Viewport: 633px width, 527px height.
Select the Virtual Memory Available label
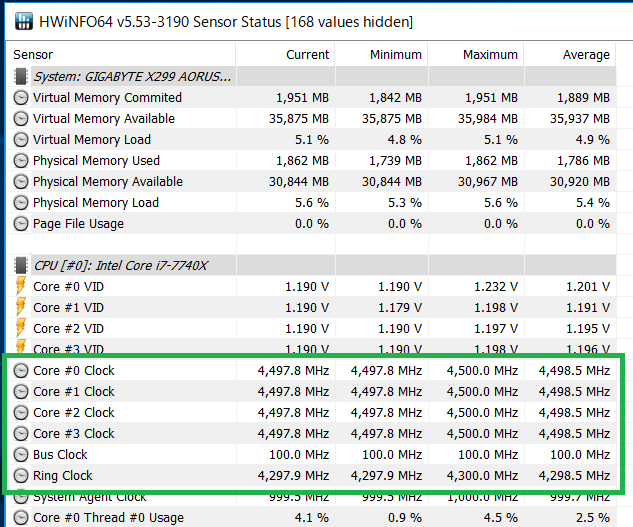[104, 118]
